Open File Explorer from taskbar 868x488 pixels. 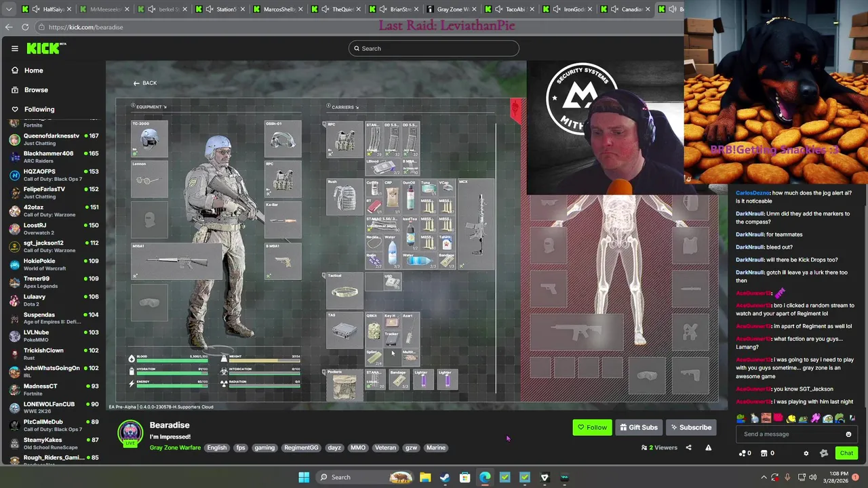click(x=425, y=477)
